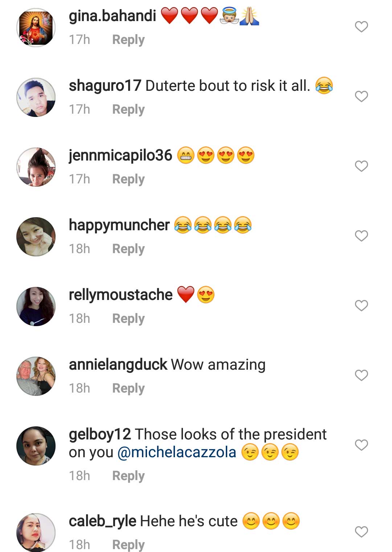Toggle like on annielangduck's 'Wow amazing' comment
This screenshot has width=392, height=552.
pos(361,376)
